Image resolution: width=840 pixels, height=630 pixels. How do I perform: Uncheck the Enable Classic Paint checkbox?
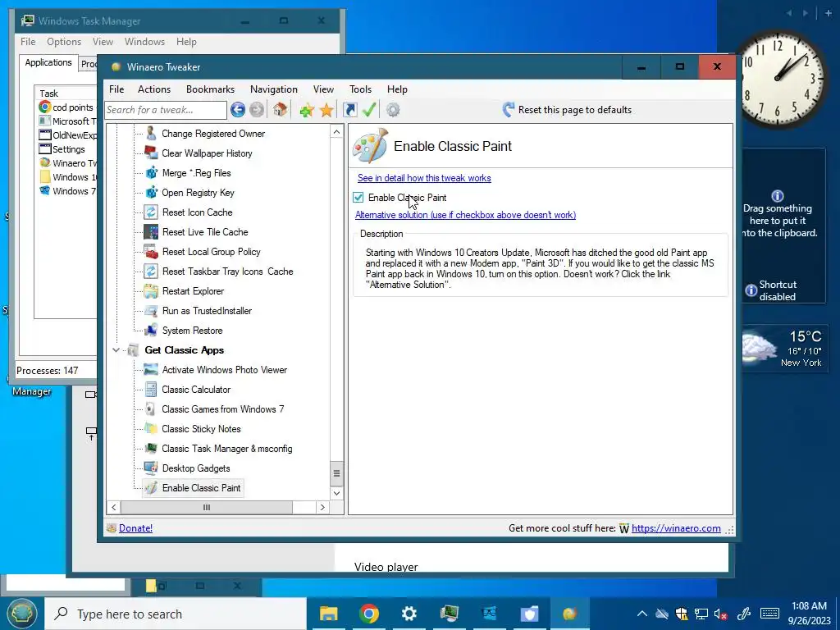(x=358, y=198)
